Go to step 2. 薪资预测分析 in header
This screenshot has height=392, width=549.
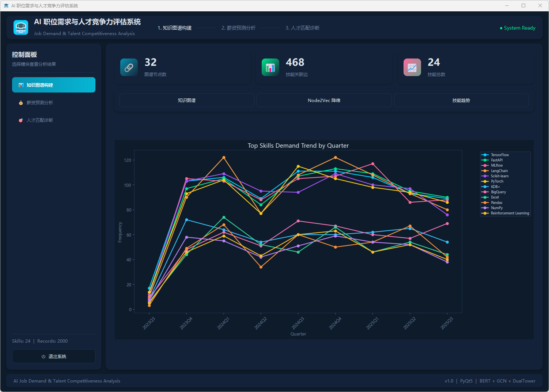238,28
